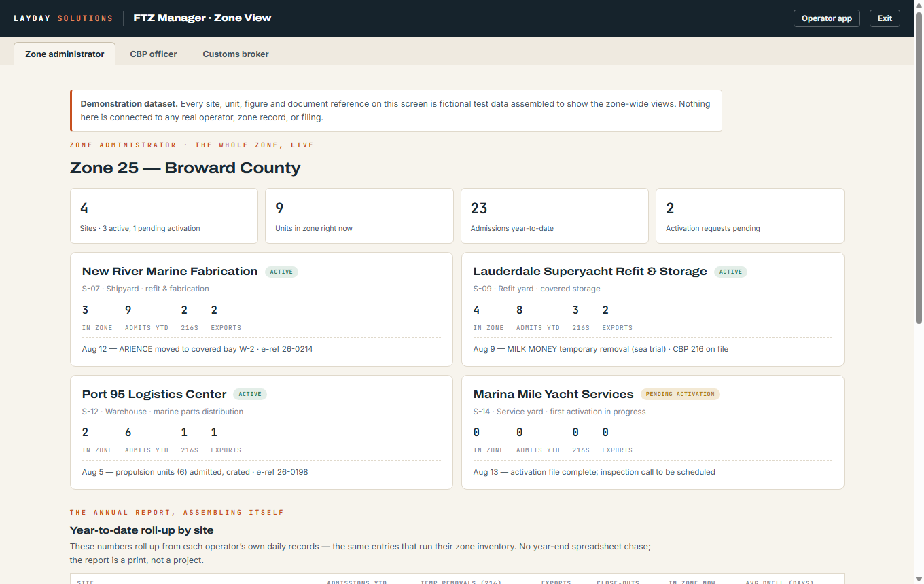
Task: Click the Admissions year-to-date card
Action: coord(554,216)
